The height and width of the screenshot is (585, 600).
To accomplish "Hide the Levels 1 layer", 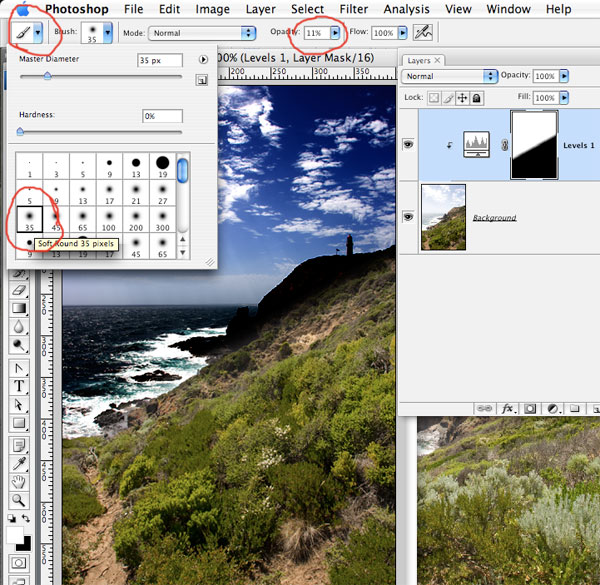I will point(409,144).
